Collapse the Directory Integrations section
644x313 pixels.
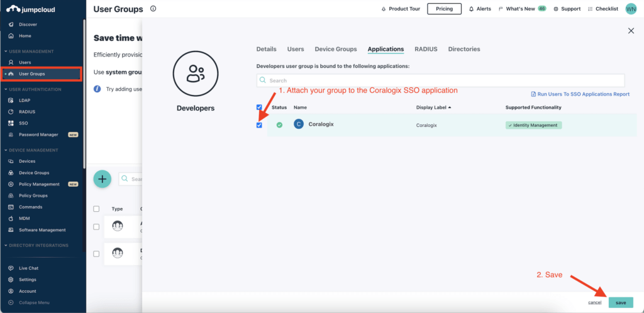[x=36, y=245]
